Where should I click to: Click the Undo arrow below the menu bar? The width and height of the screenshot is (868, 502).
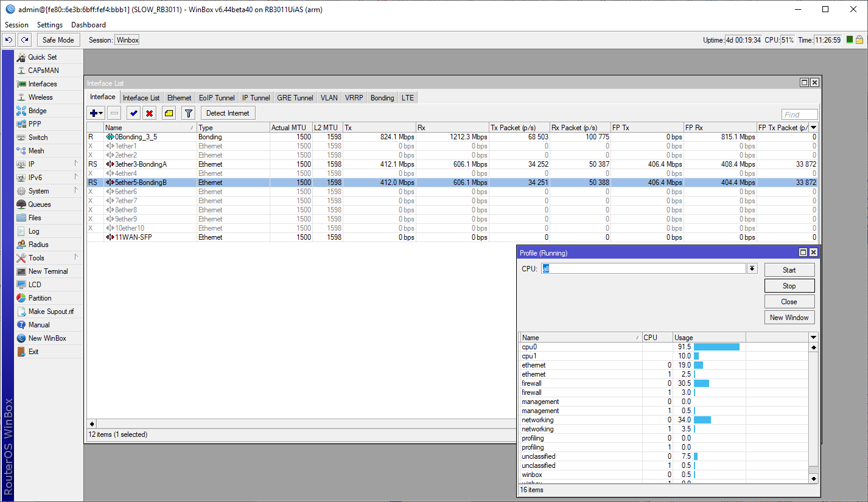tap(9, 39)
